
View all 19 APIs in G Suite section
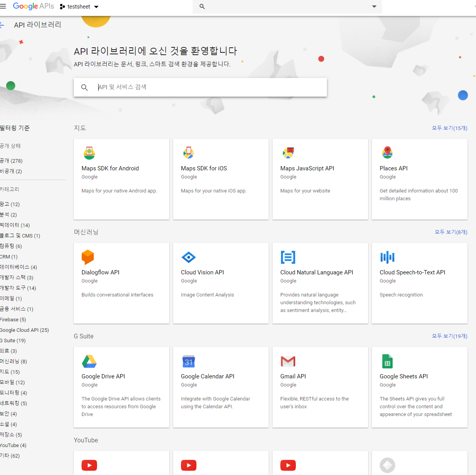tap(450, 336)
